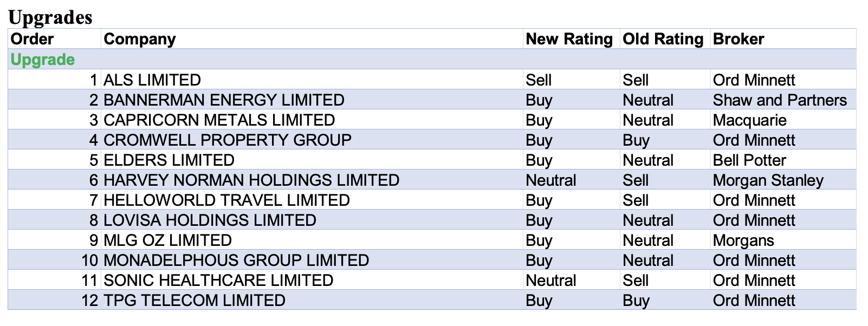
Task: Click the Morgans broker cell
Action: (x=743, y=240)
